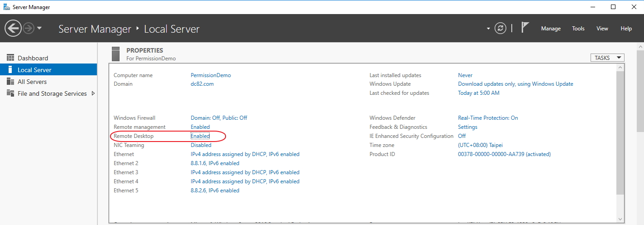644x225 pixels.
Task: Click File and Storage Services icon
Action: 10,93
